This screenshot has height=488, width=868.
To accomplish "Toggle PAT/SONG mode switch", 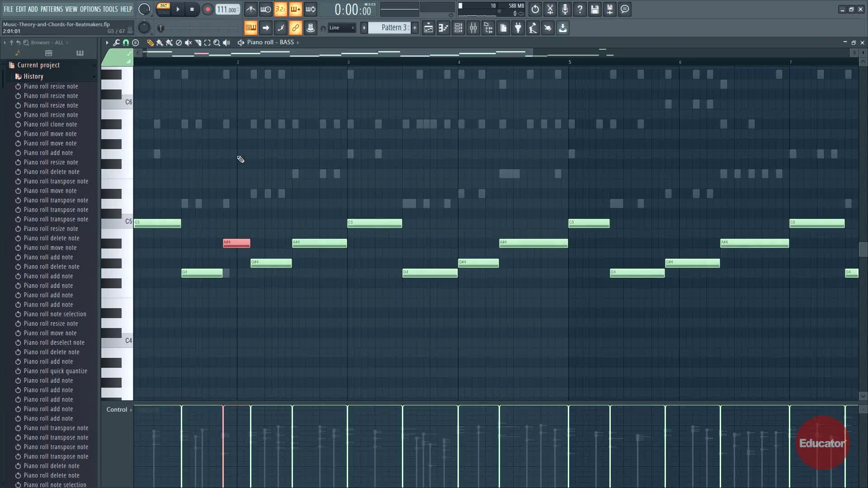I will coord(163,9).
